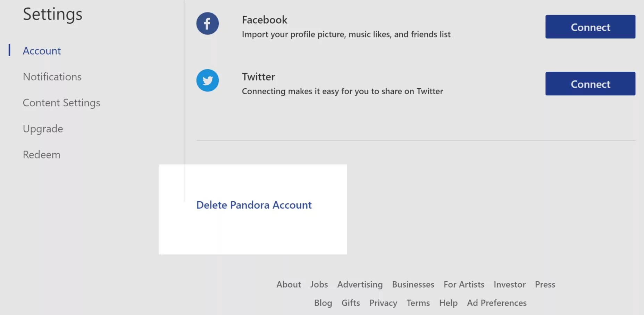Click Delete Pandora Account link

pyautogui.click(x=254, y=205)
